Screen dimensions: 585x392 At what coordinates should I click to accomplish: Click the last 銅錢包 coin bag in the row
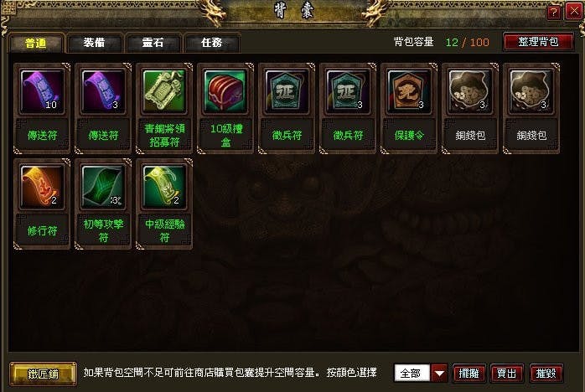point(531,91)
